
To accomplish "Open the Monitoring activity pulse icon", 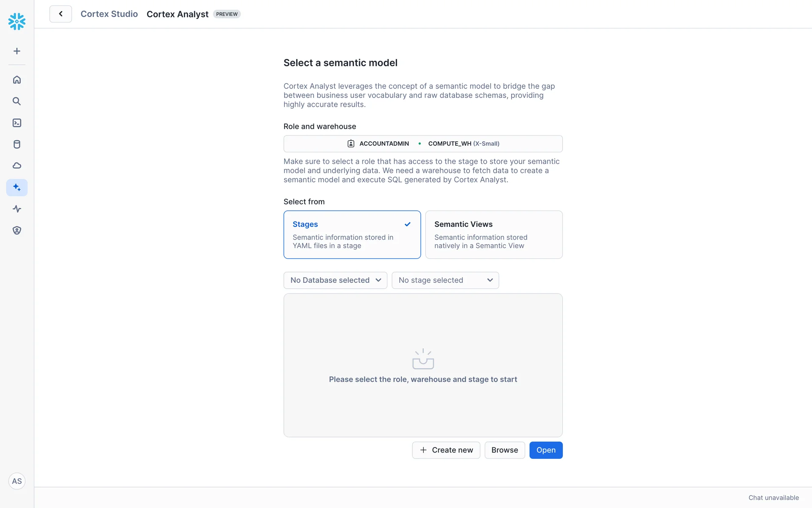I will point(17,209).
